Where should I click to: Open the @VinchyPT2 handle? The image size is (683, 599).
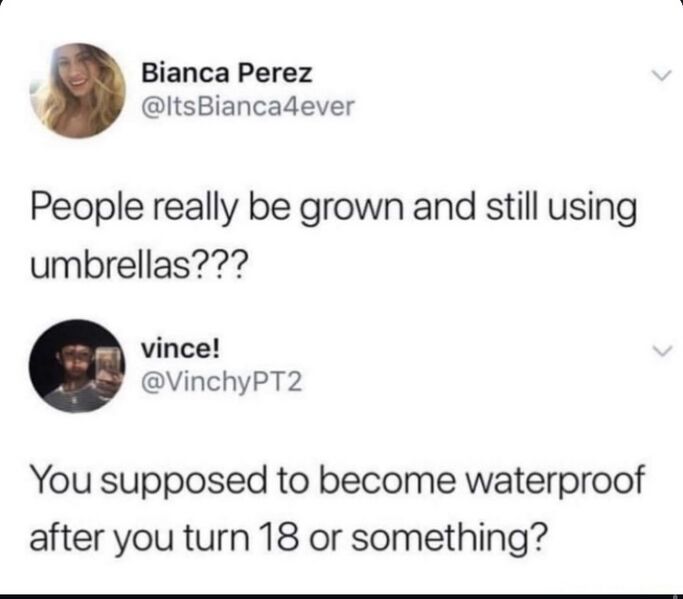(221, 382)
